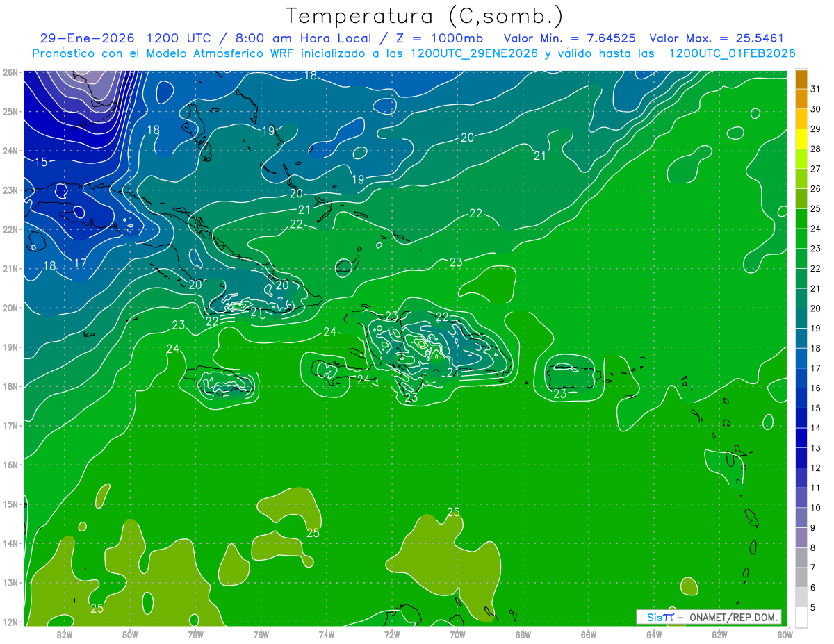The width and height of the screenshot is (834, 644).
Task: Click the '66W' longitude axis label
Action: (589, 634)
